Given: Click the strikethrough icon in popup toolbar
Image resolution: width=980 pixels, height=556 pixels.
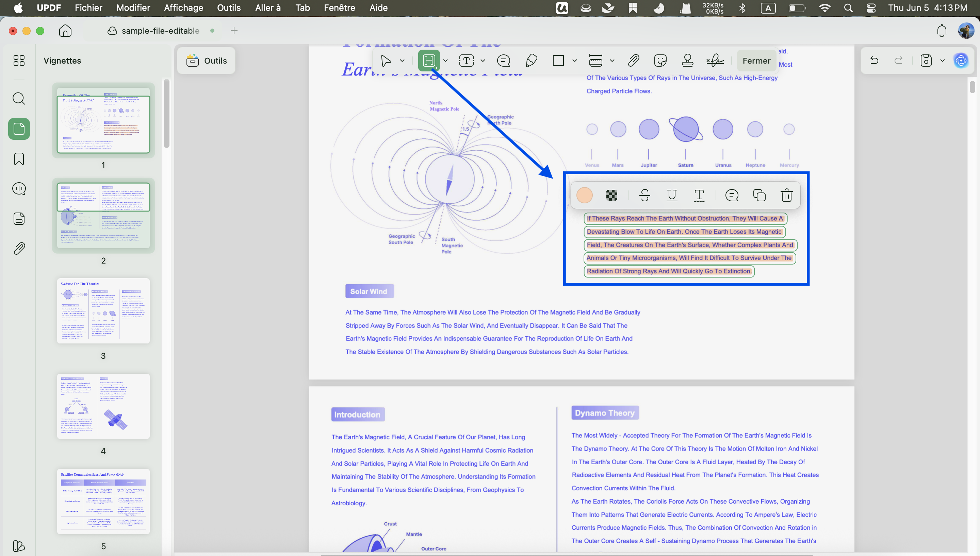Looking at the screenshot, I should coord(644,195).
